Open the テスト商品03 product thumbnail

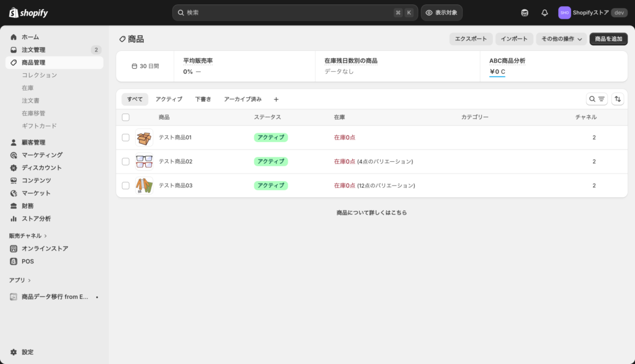[144, 185]
